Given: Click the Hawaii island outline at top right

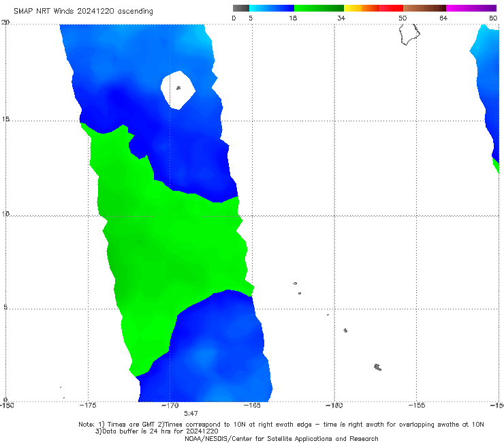Looking at the screenshot, I should coord(409,35).
